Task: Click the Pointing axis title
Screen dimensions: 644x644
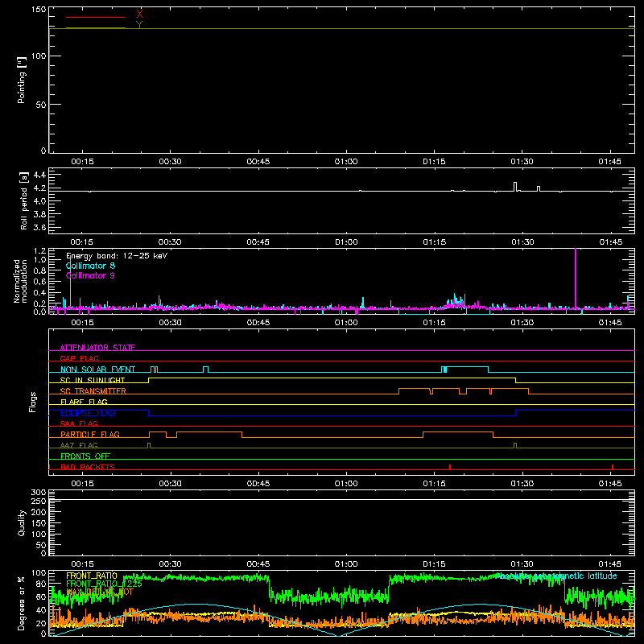Action: pyautogui.click(x=22, y=80)
